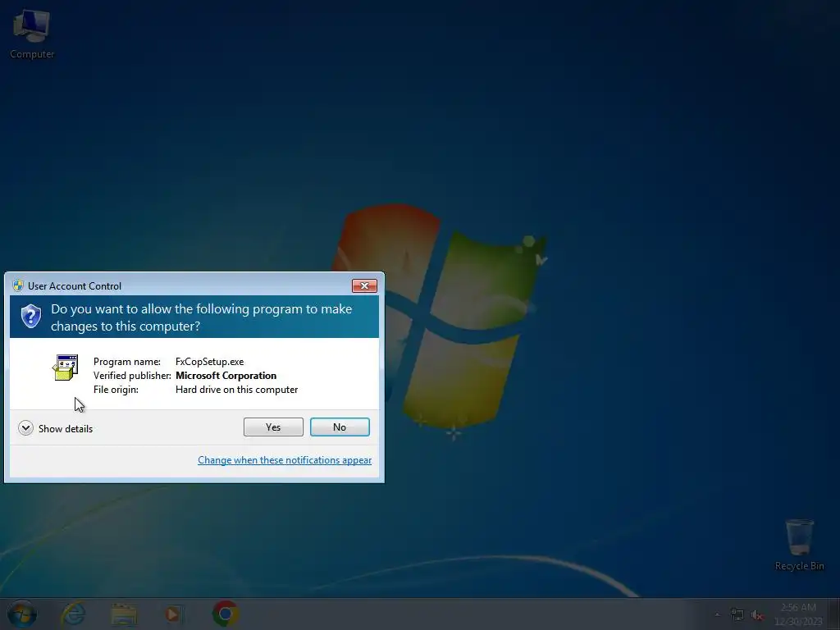Click No to deny the program
840x630 pixels.
tap(340, 427)
